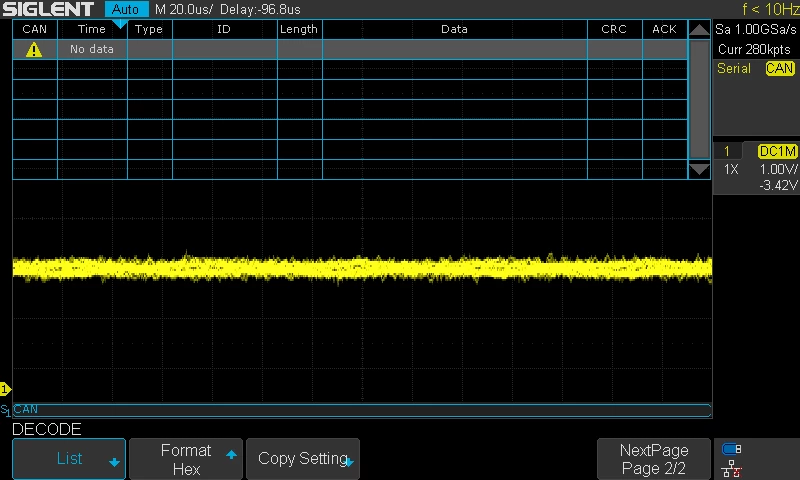Click the CAN decode bus bar
800x480 pixels.
coord(362,410)
